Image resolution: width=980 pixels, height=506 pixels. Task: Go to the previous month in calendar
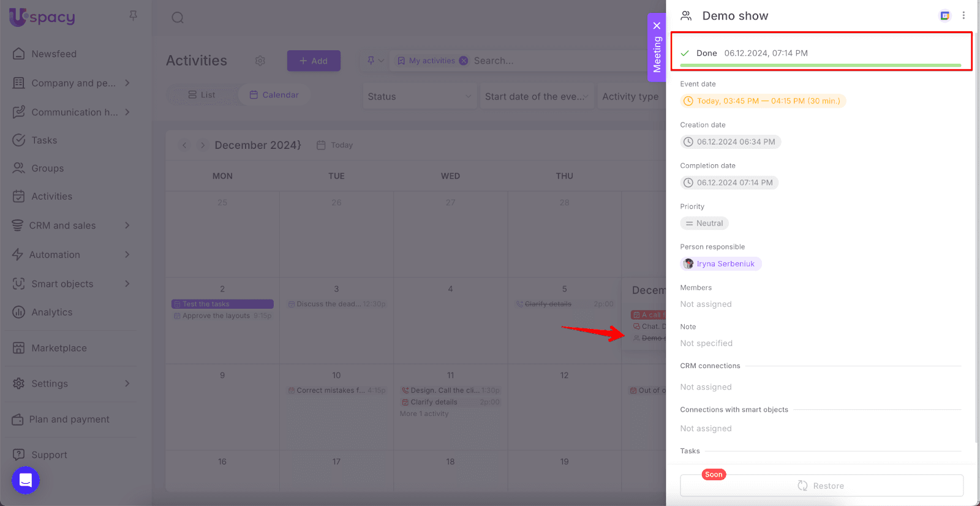pyautogui.click(x=184, y=145)
